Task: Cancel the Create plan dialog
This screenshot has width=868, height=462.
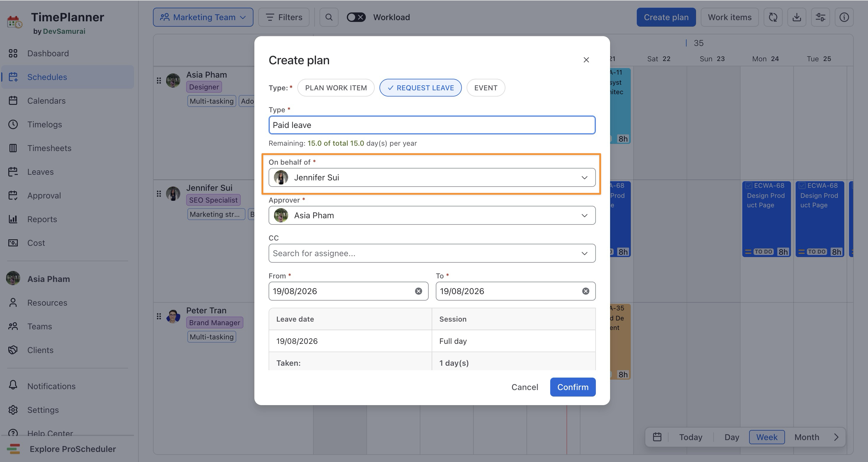Action: pos(525,387)
